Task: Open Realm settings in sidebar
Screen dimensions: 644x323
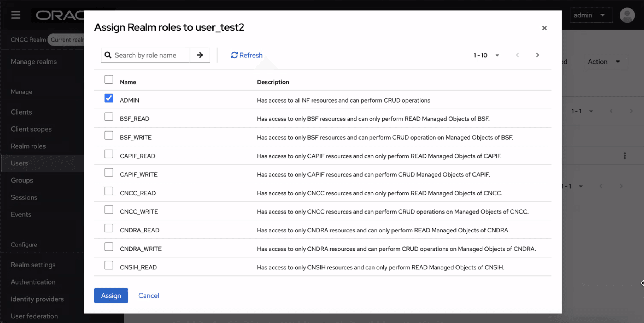Action: (33, 265)
